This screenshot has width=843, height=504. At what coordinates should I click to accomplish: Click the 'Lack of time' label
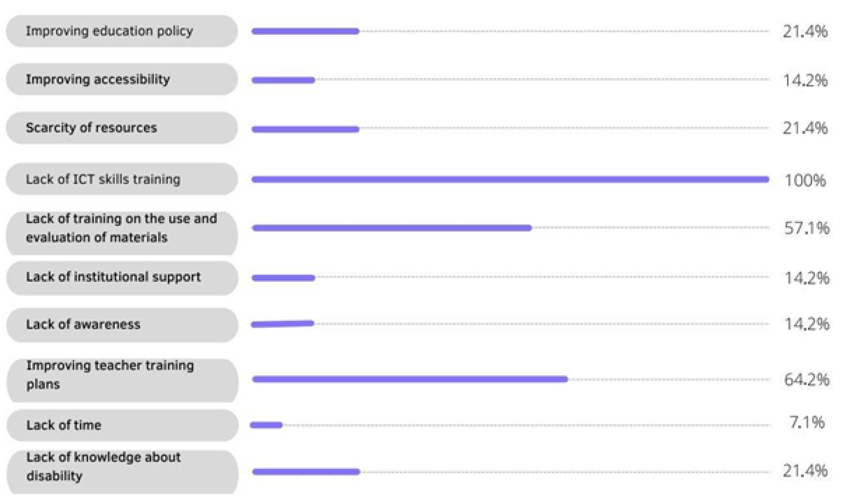click(64, 425)
